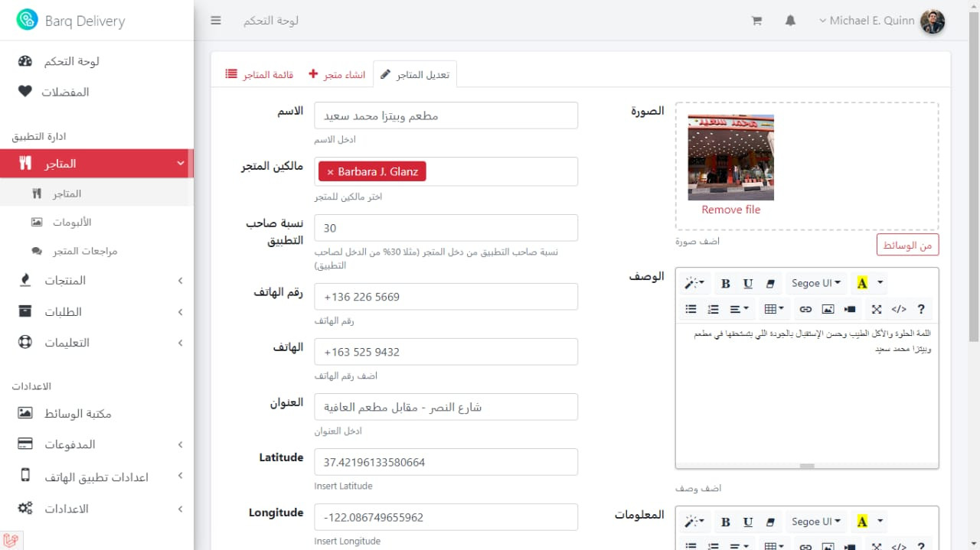Insert a video in the description editor

[850, 309]
